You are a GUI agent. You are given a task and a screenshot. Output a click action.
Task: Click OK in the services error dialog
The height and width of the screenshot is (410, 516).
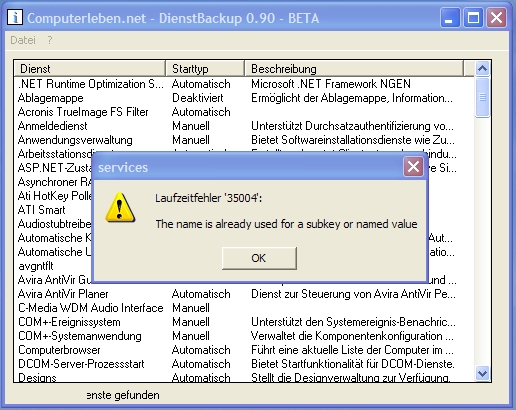(x=259, y=258)
